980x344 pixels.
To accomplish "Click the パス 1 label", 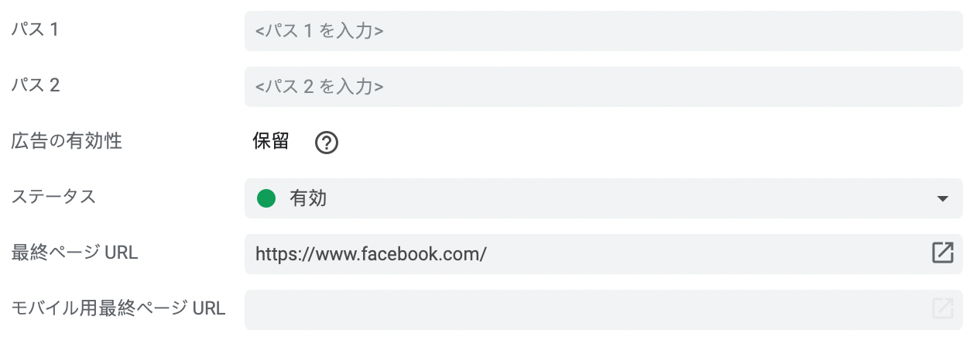I will click(x=35, y=30).
